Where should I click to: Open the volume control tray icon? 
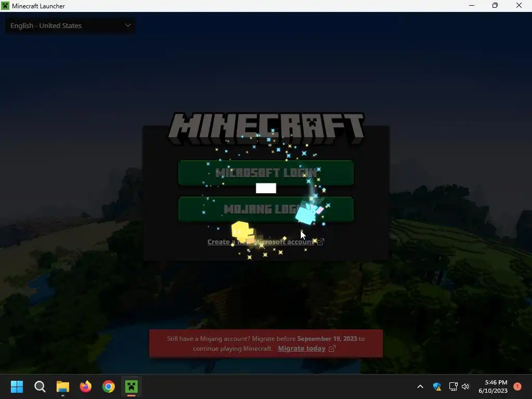[465, 387]
